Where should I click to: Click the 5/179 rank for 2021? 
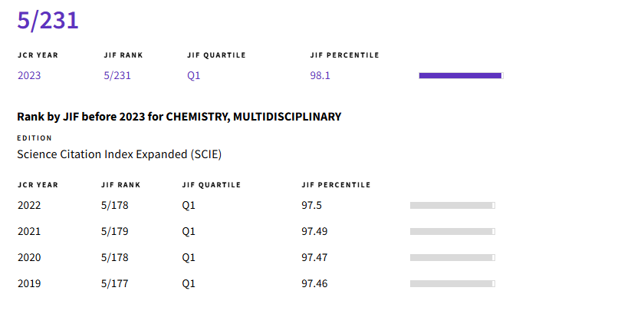click(x=114, y=231)
